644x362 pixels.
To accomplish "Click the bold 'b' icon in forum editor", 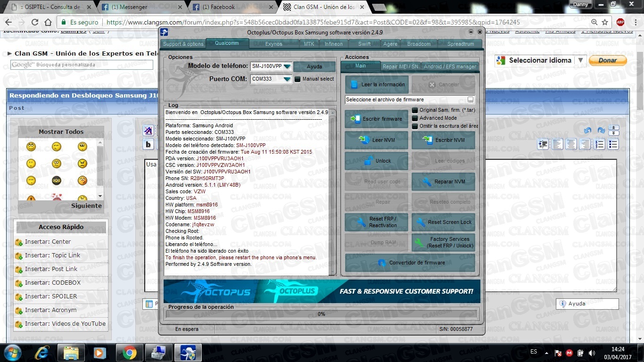I will pos(148,144).
